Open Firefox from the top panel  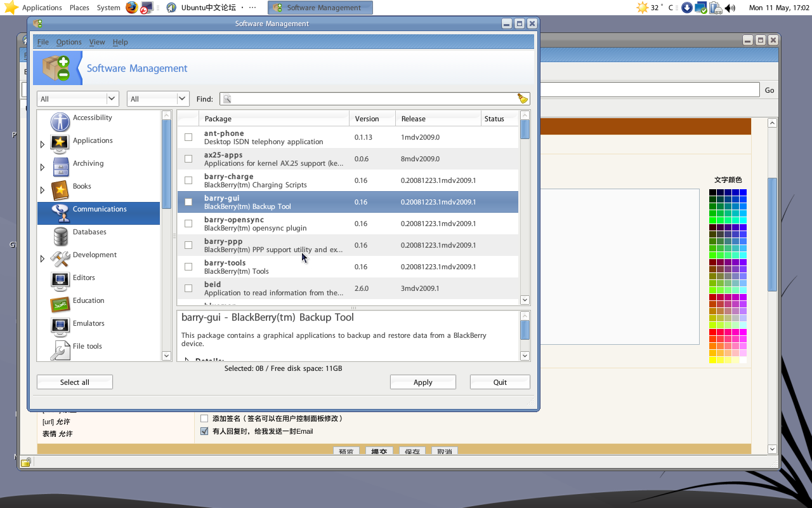coord(131,8)
